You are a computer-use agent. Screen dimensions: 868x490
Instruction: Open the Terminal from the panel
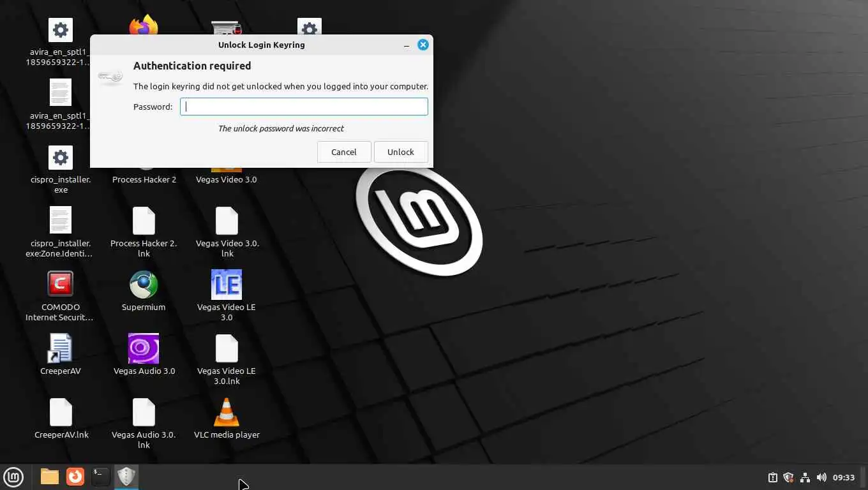point(100,477)
